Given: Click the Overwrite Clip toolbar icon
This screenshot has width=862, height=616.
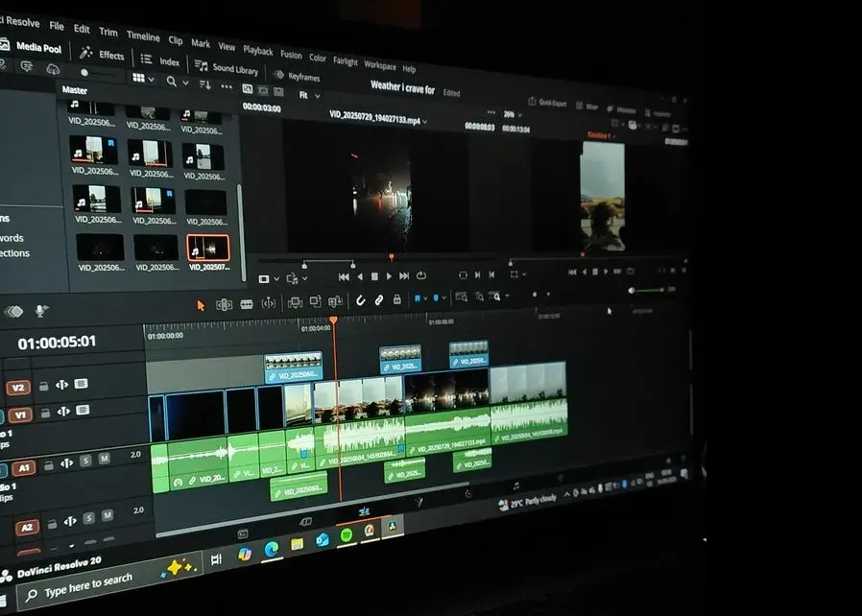Looking at the screenshot, I should tap(316, 301).
